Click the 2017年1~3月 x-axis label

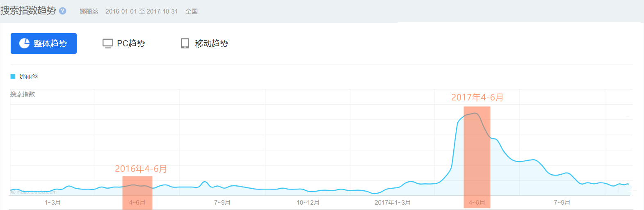tap(393, 203)
